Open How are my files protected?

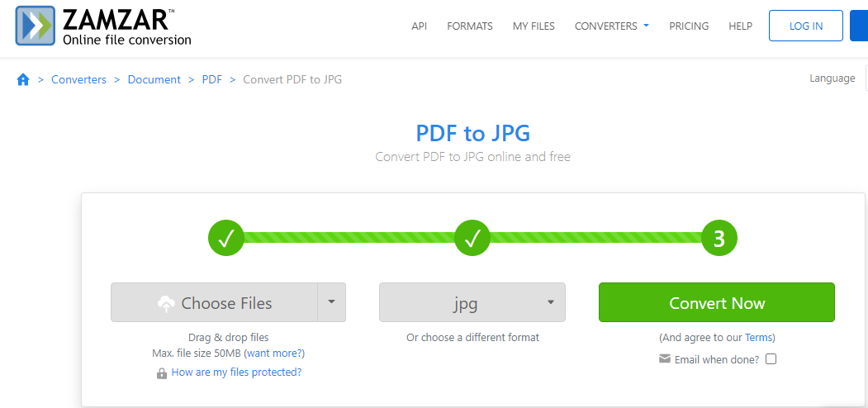coord(236,372)
